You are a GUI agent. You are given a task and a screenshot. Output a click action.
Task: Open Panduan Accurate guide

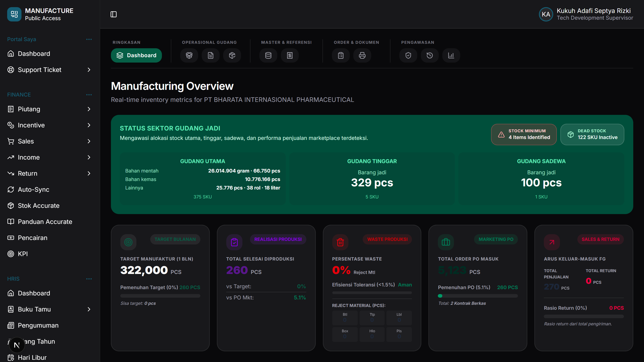[x=50, y=222]
